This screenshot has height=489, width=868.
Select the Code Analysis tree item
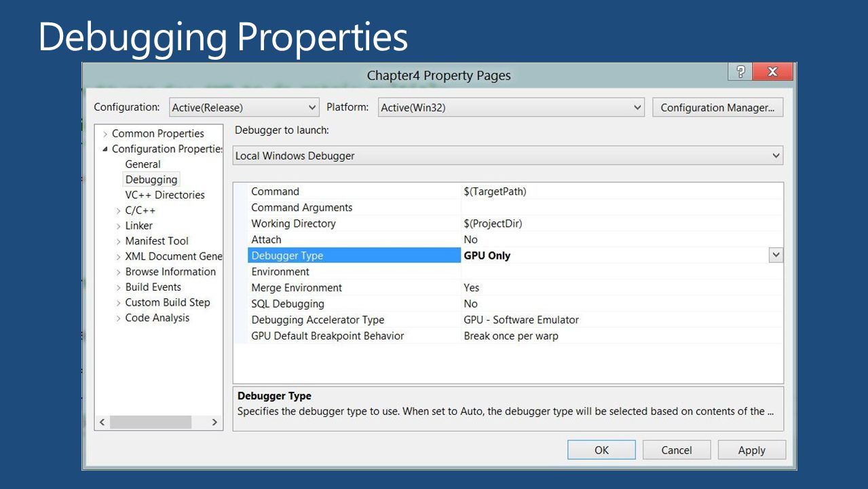(x=157, y=318)
